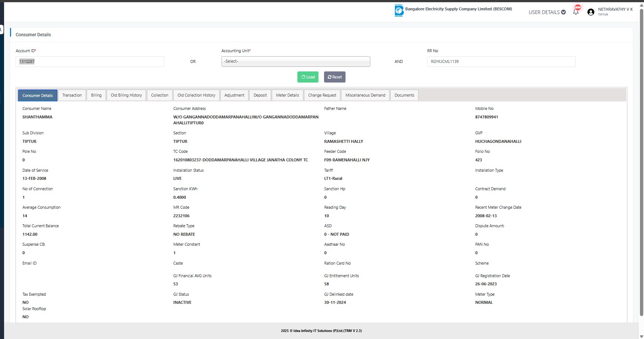Open the Meter Details tab
Screen dimensions: 644x339
pyautogui.click(x=287, y=95)
